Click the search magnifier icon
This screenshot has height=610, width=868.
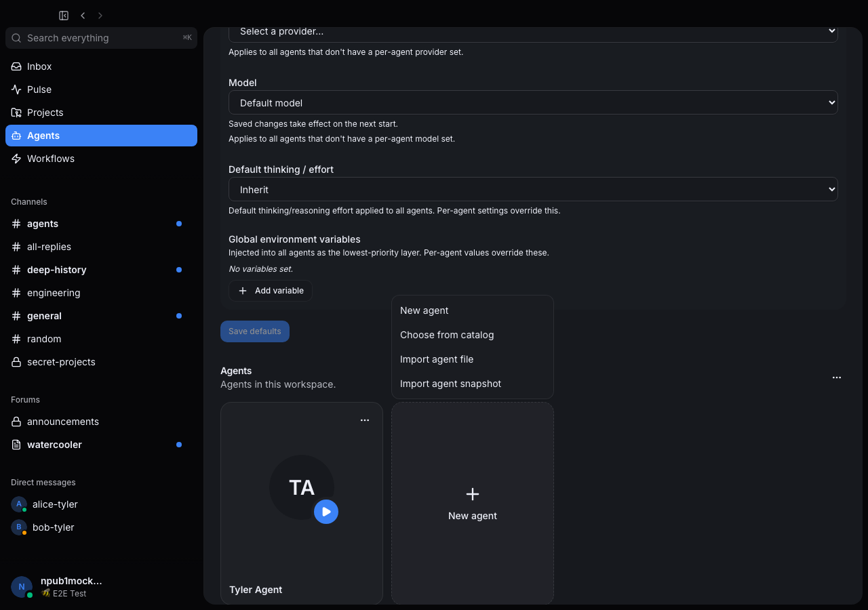(16, 38)
